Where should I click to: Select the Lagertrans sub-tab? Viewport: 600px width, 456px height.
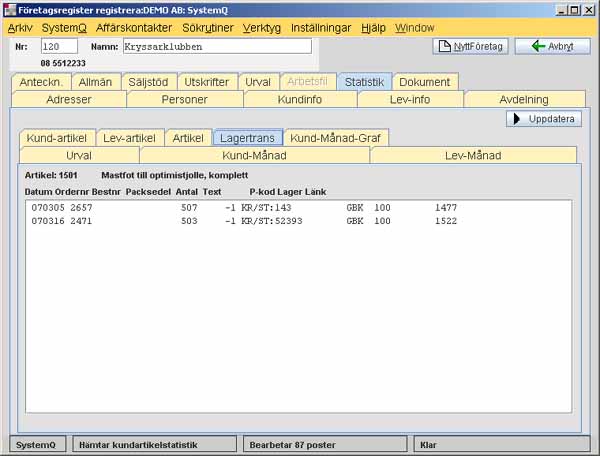pos(248,138)
